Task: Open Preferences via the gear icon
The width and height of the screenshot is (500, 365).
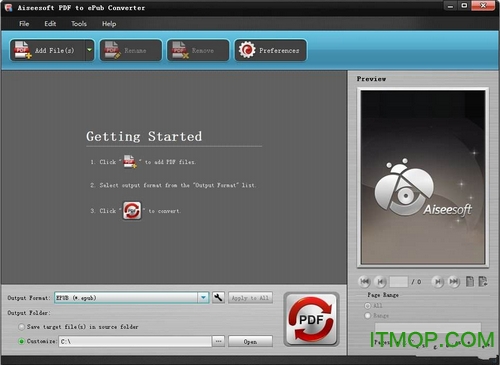Action: (247, 50)
